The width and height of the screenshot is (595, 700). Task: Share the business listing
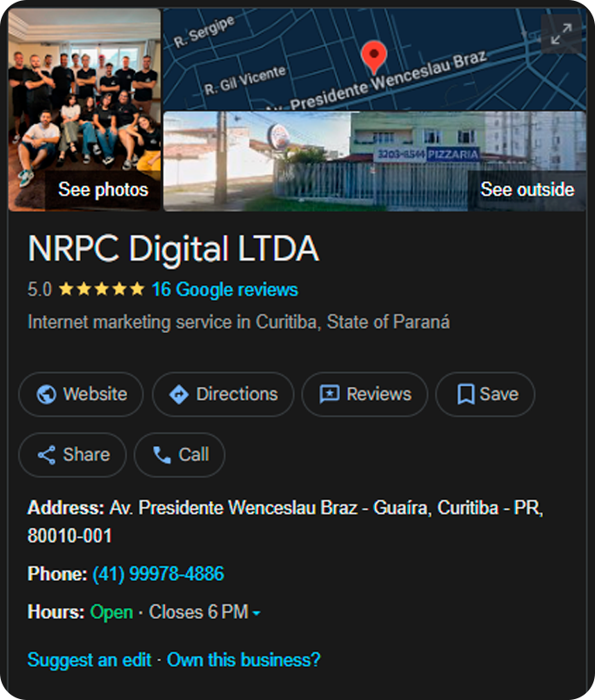coord(72,455)
